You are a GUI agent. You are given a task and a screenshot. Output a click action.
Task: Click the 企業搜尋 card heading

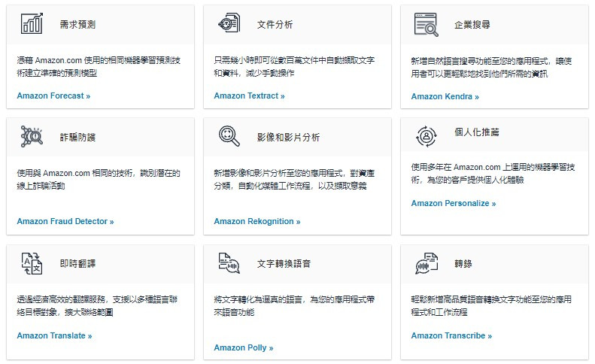click(472, 25)
